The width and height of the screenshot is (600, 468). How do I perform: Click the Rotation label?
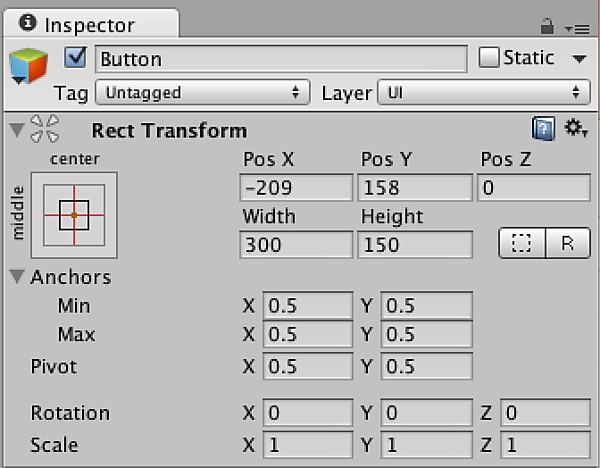point(70,413)
